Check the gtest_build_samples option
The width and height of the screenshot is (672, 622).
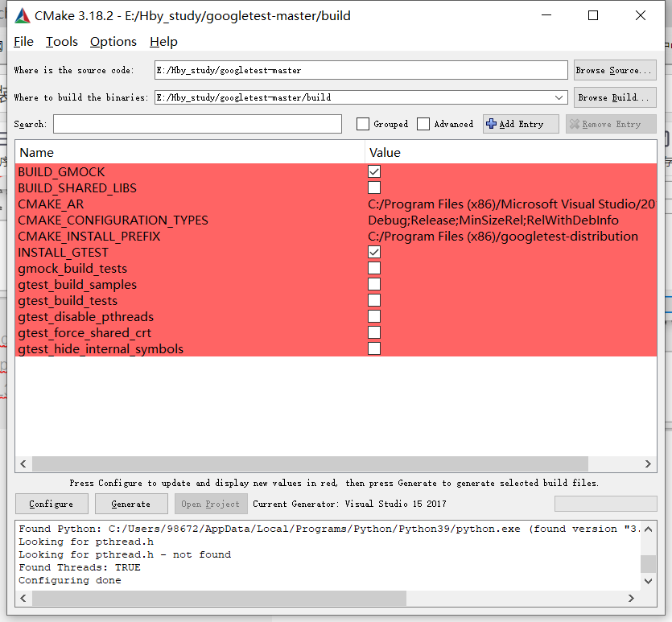373,284
